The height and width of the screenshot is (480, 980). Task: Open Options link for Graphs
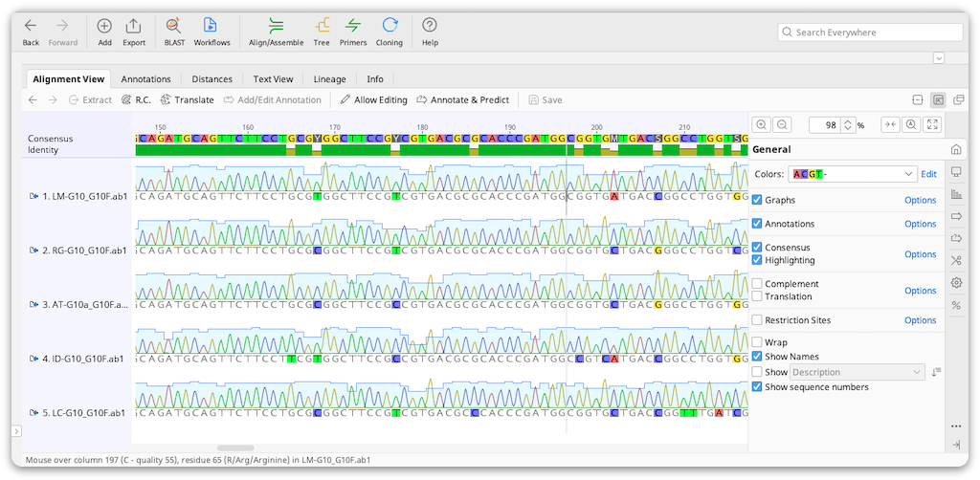921,201
